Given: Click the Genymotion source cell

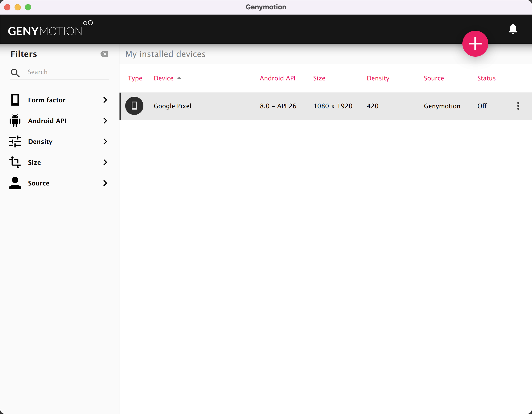Looking at the screenshot, I should click(x=442, y=106).
